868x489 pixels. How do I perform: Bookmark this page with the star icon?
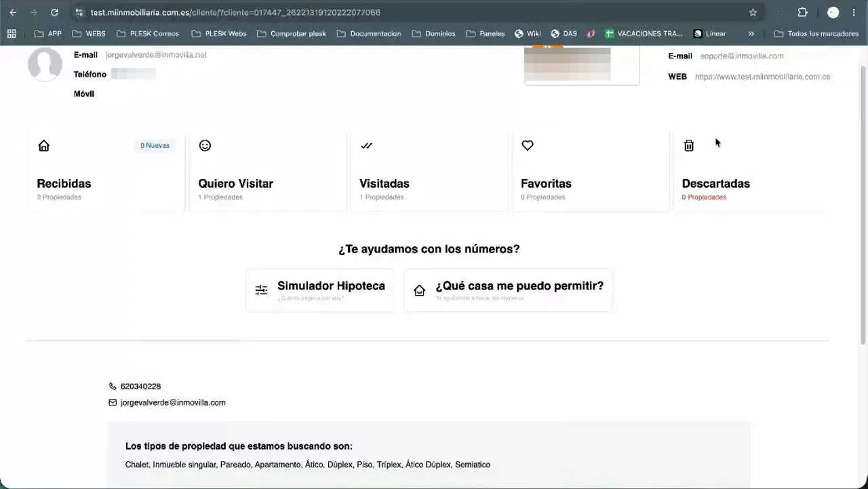pos(753,12)
